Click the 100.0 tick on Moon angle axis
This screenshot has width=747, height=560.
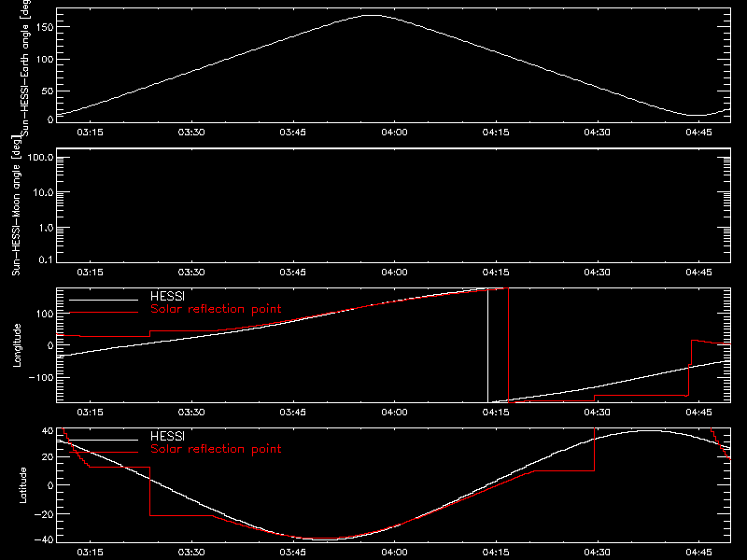pyautogui.click(x=41, y=157)
